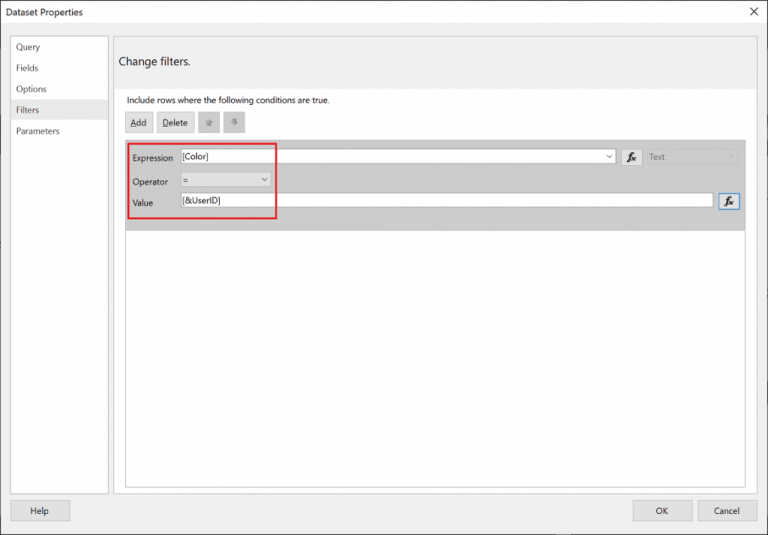Move the filter down with the arrow button

click(234, 122)
